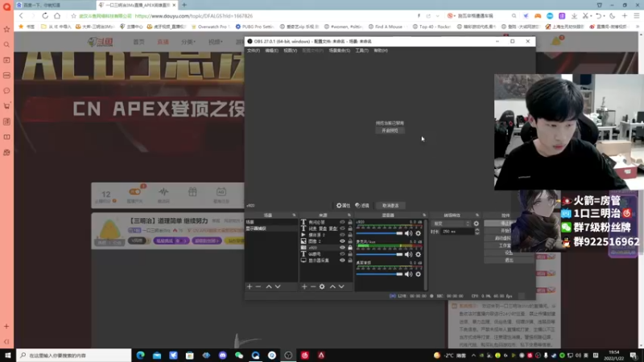The width and height of the screenshot is (644, 362).
Task: Remove the selected source with the minus icon
Action: 313,286
